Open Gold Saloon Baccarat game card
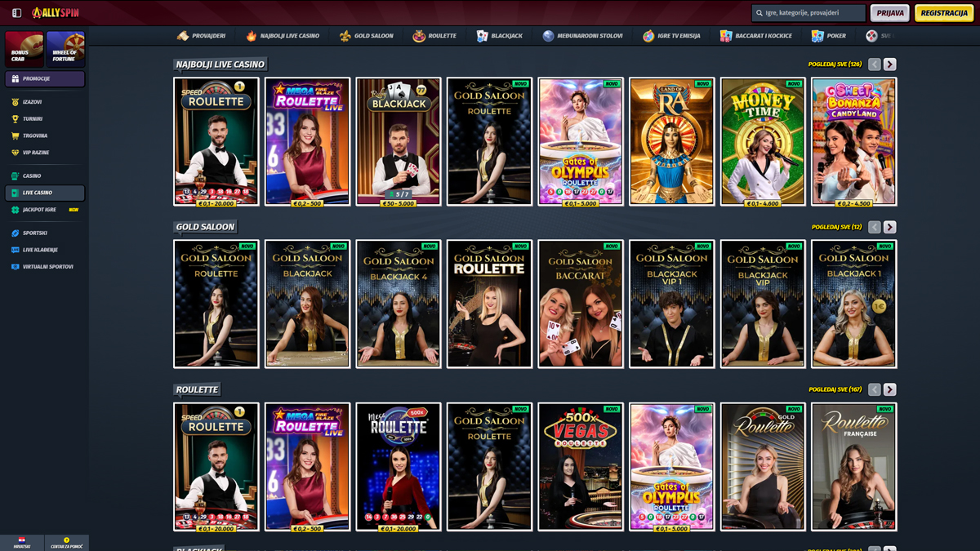980x551 pixels. pos(581,304)
